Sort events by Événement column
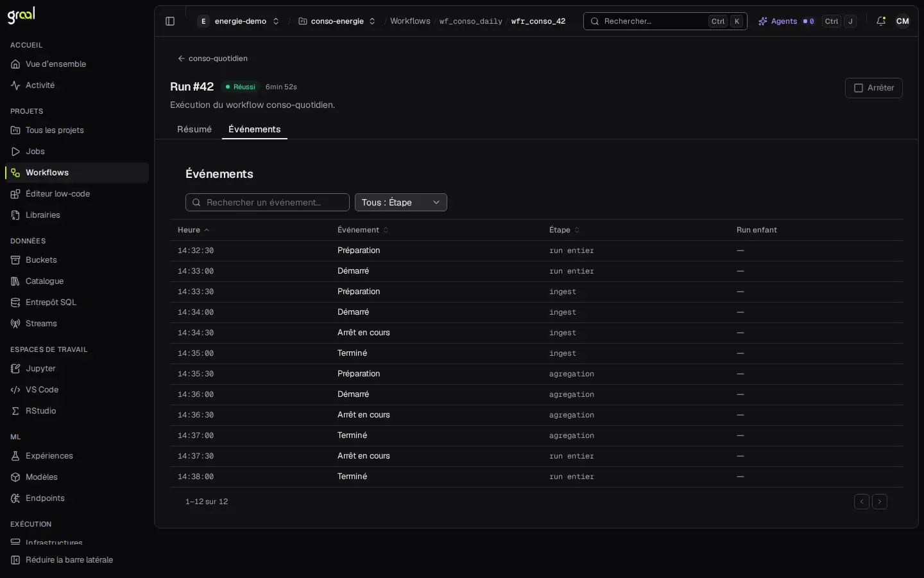Image resolution: width=924 pixels, height=578 pixels. click(363, 230)
